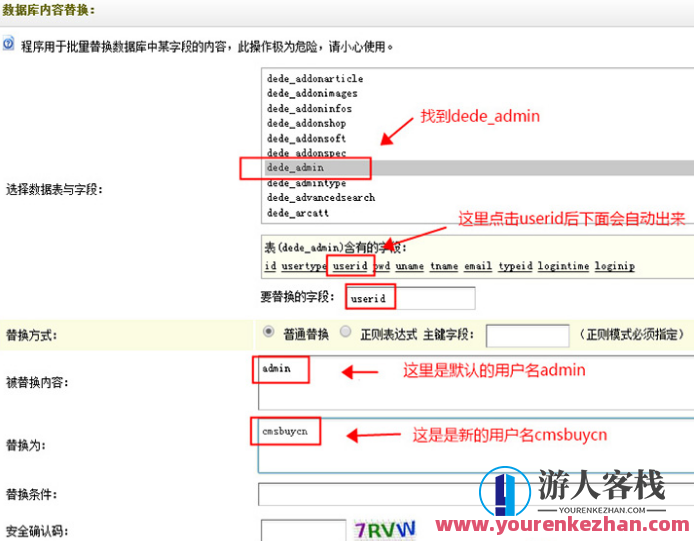This screenshot has height=541, width=695.
Task: Select dede_addonimages in the table list
Action: click(312, 93)
